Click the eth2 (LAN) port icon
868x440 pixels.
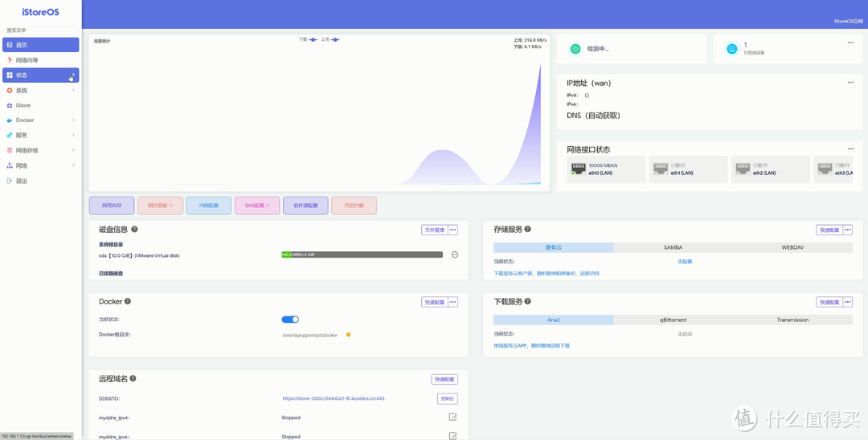[743, 169]
